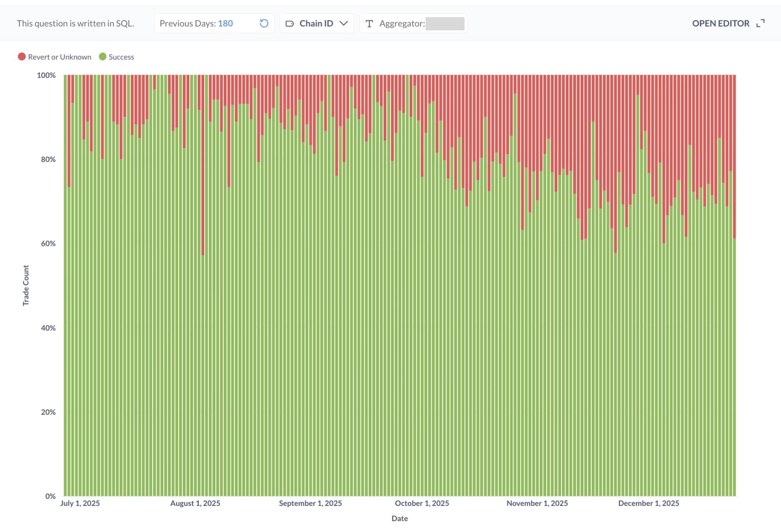Screen dimensions: 781x532
Task: Click the Previous Days 180 value field
Action: (225, 23)
